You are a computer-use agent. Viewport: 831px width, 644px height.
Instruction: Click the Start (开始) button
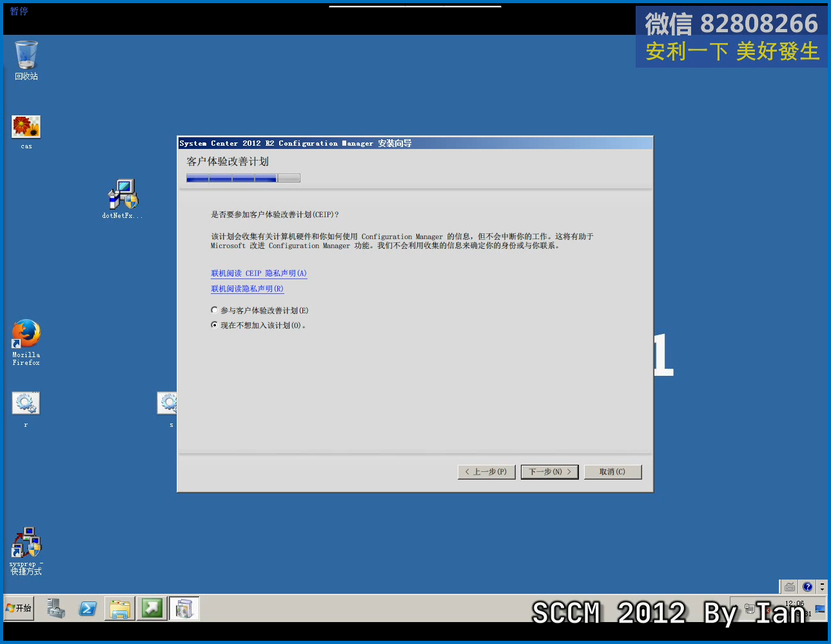coord(19,608)
